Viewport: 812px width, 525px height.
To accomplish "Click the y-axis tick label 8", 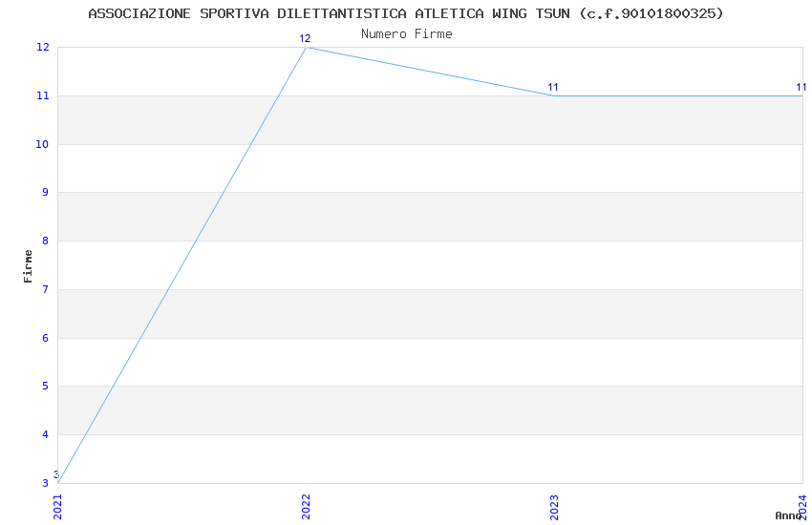I will pyautogui.click(x=46, y=241).
